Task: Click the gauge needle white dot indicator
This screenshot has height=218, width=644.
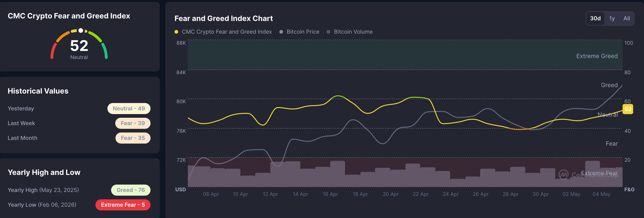Action: pyautogui.click(x=81, y=30)
